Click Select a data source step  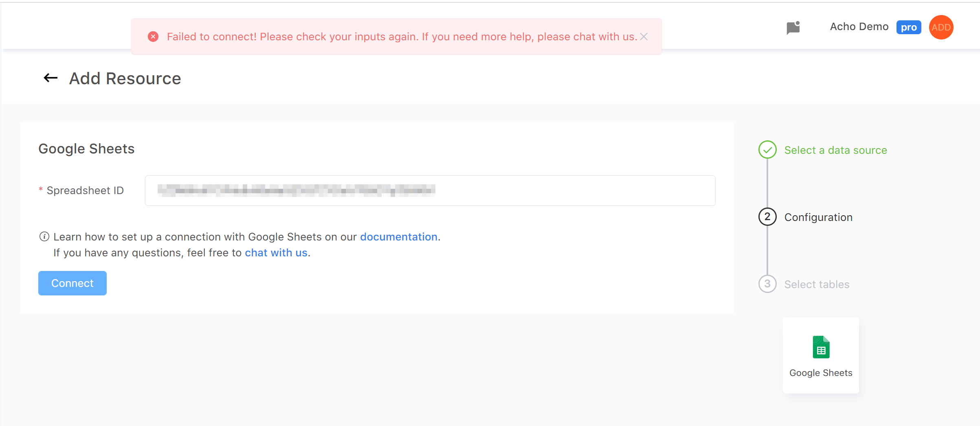pyautogui.click(x=835, y=150)
